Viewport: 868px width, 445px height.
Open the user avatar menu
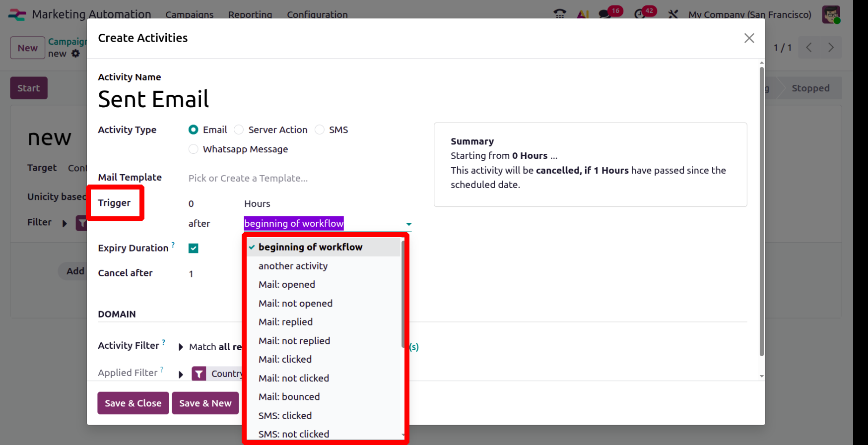(x=831, y=14)
